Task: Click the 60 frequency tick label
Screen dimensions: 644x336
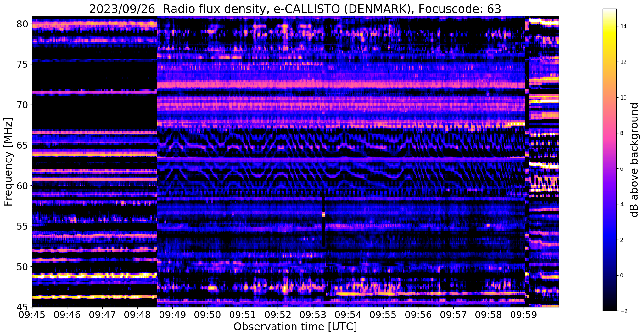Action: coord(23,186)
